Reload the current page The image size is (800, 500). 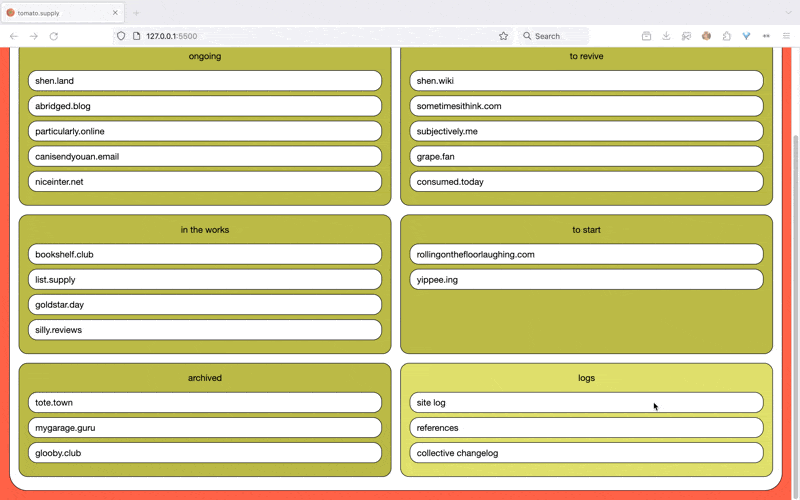54,36
